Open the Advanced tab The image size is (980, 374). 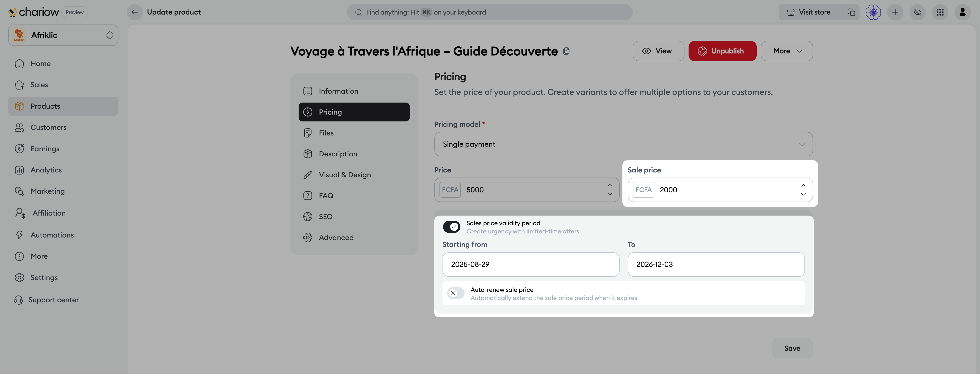coord(354,238)
